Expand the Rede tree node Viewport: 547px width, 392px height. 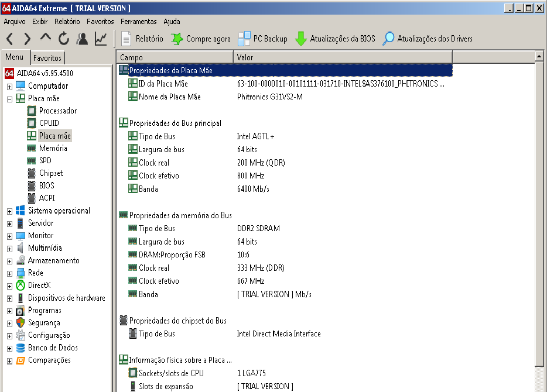[x=10, y=274]
